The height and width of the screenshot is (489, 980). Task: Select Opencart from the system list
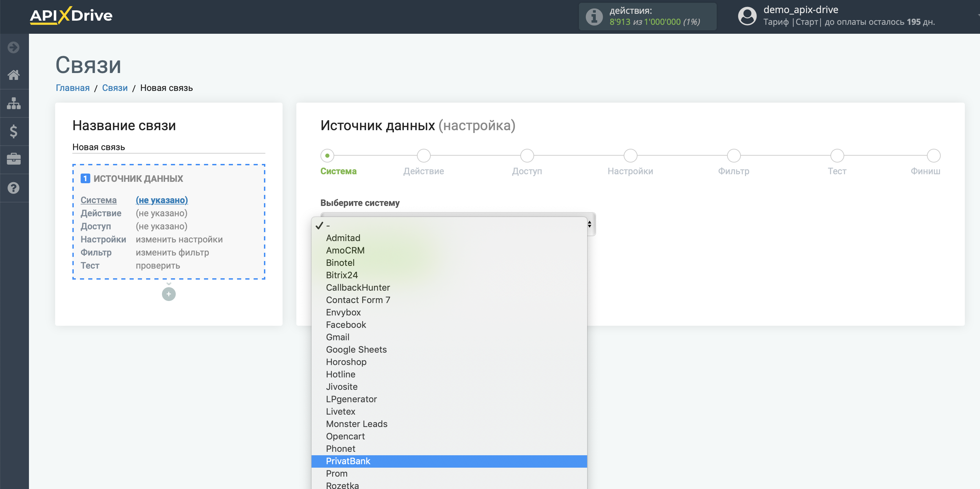coord(449,436)
